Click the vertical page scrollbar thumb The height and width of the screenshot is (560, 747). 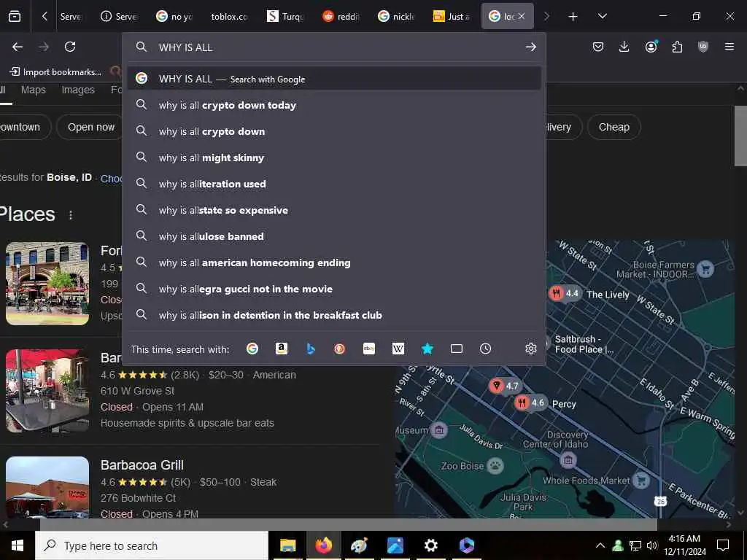tap(740, 136)
